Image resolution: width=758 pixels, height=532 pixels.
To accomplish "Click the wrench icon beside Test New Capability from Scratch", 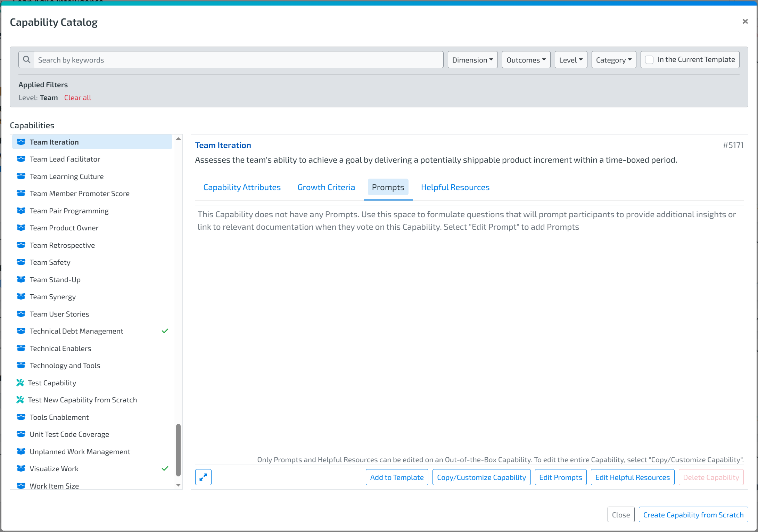I will click(x=20, y=400).
